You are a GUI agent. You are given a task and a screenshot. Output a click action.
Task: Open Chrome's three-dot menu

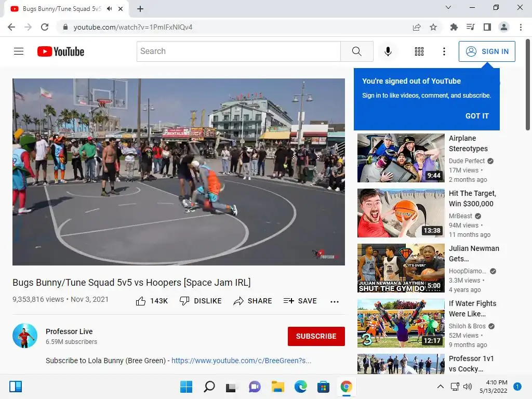pyautogui.click(x=521, y=27)
